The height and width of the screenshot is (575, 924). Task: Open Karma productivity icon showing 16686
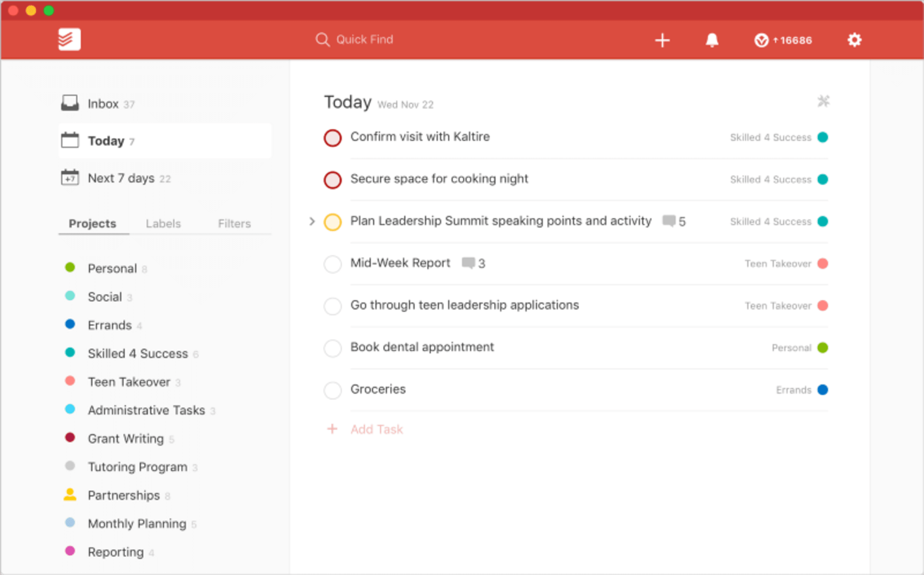pos(783,40)
